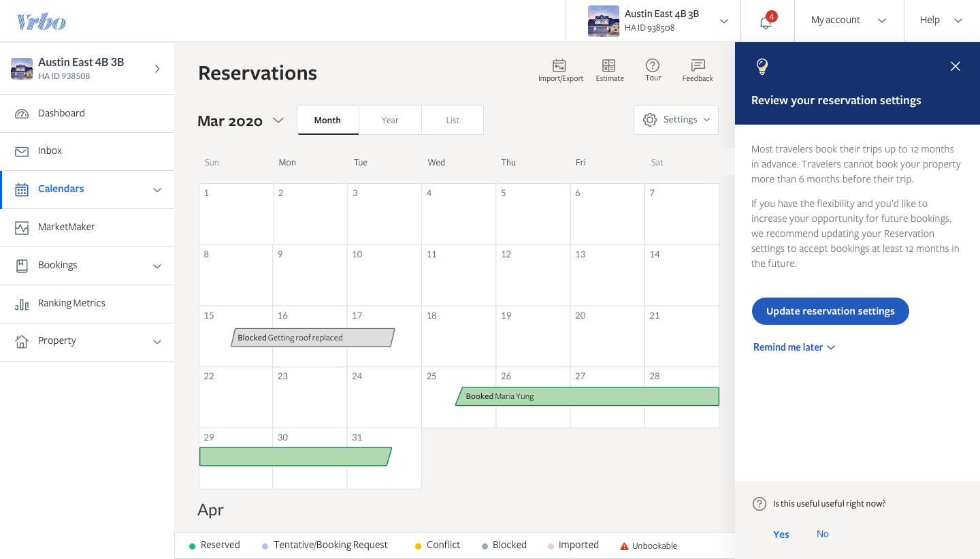Answer No to useful prompt

pos(823,534)
